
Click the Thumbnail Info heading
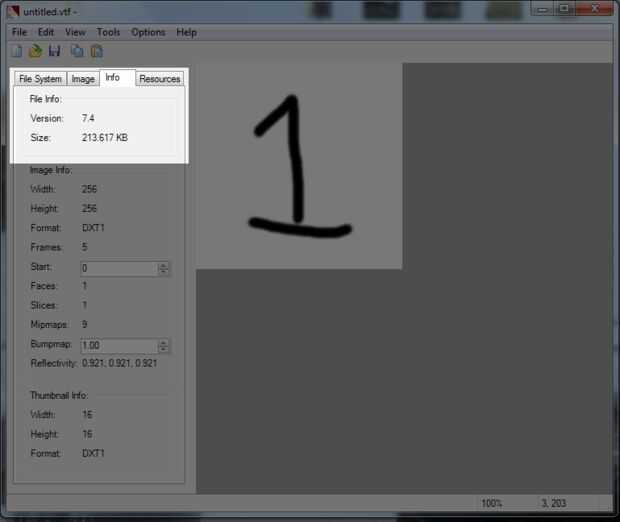click(x=59, y=395)
